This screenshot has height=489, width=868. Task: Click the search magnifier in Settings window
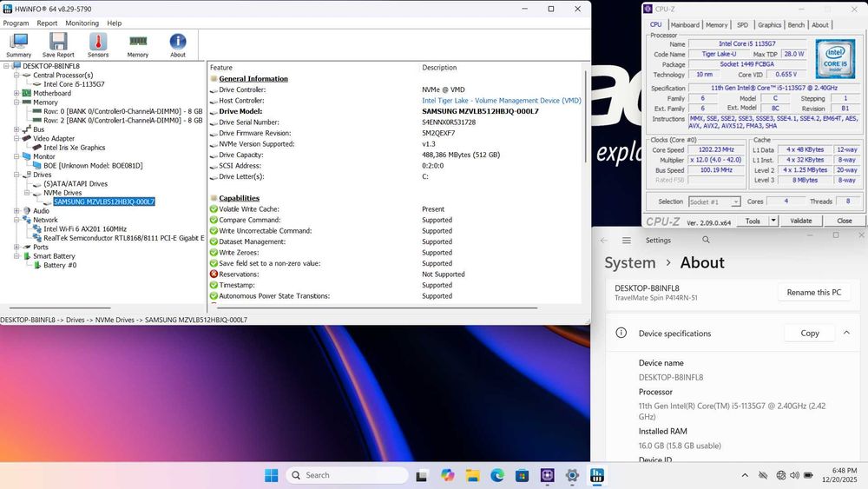[x=706, y=240]
